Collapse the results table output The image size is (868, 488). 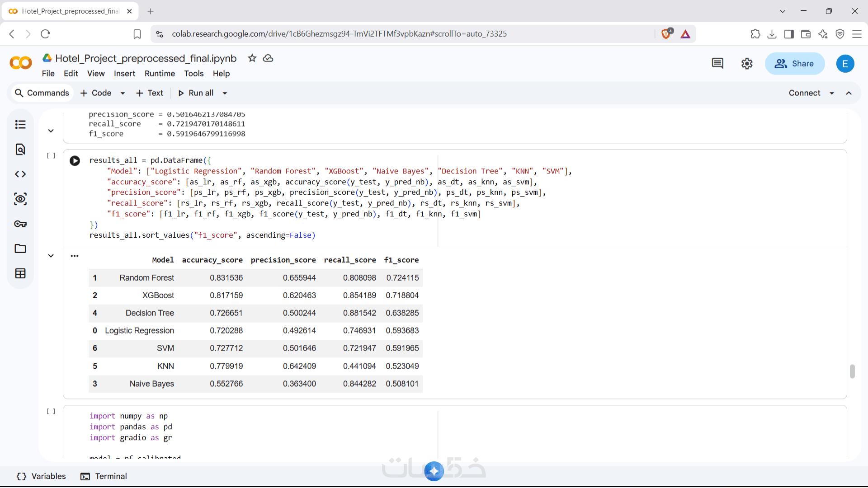(x=51, y=256)
